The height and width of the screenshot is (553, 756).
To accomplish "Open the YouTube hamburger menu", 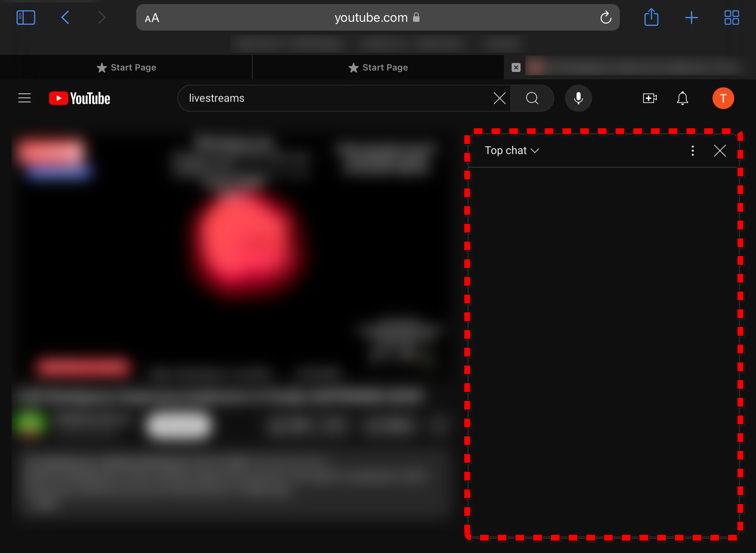I will click(24, 98).
